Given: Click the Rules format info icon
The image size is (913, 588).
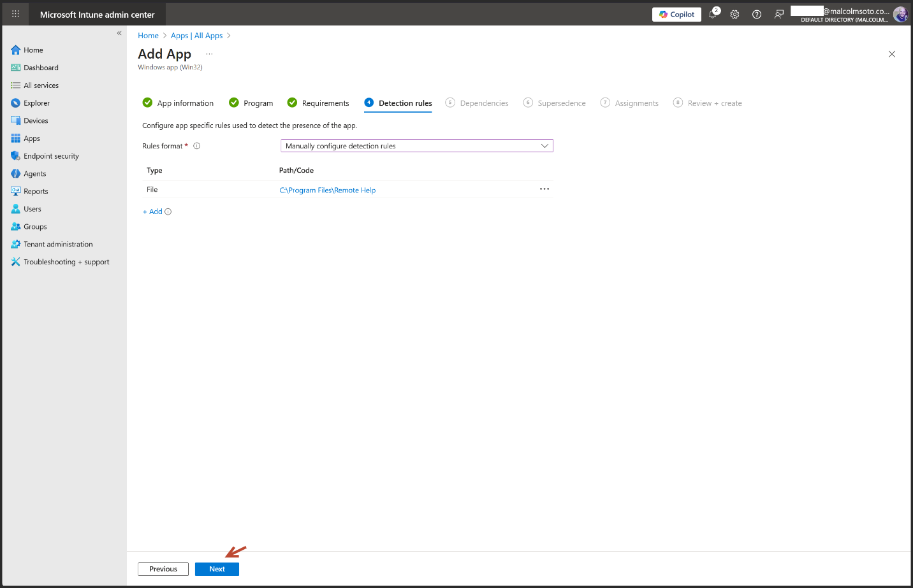Looking at the screenshot, I should point(197,146).
